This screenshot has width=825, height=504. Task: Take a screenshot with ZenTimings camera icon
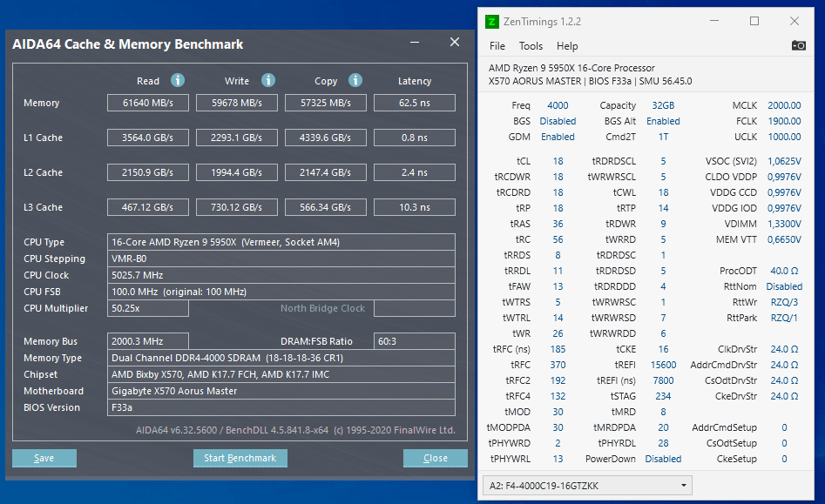coord(798,46)
